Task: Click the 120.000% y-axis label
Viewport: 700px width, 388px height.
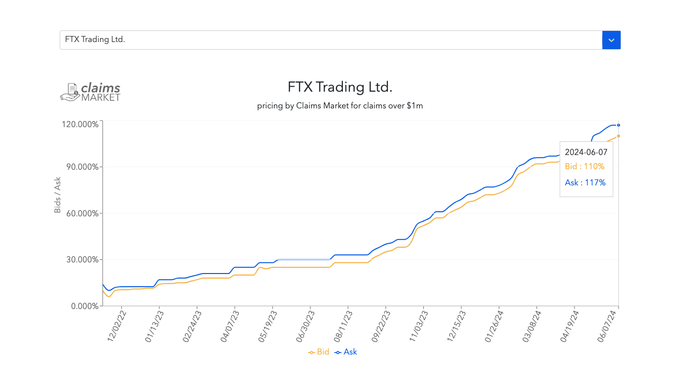Action: pos(80,124)
